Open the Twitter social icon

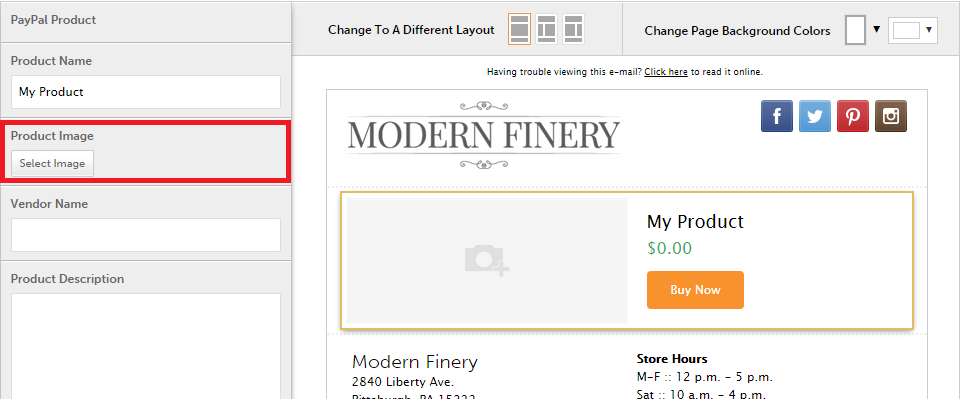(x=815, y=116)
